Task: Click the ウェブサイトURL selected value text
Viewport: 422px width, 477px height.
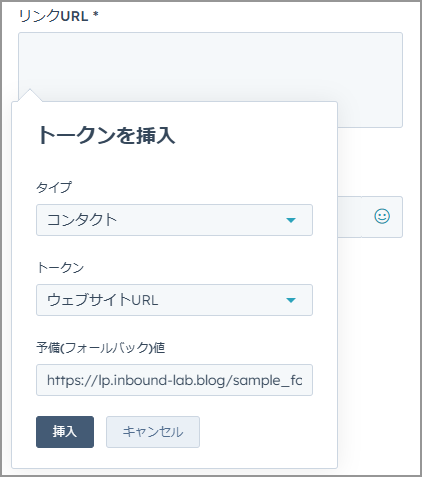Action: pos(103,300)
